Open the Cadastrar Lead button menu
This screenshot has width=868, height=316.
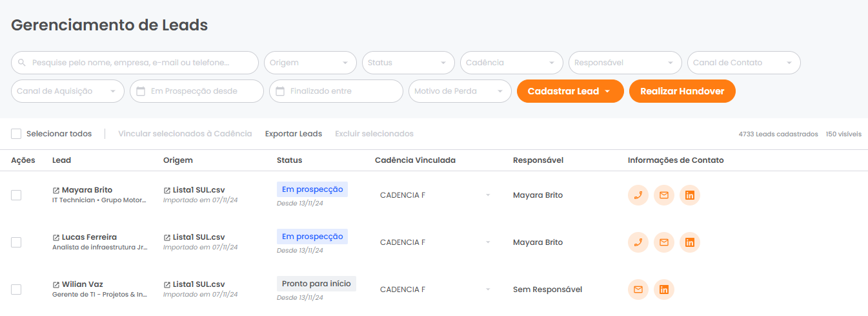(x=570, y=91)
